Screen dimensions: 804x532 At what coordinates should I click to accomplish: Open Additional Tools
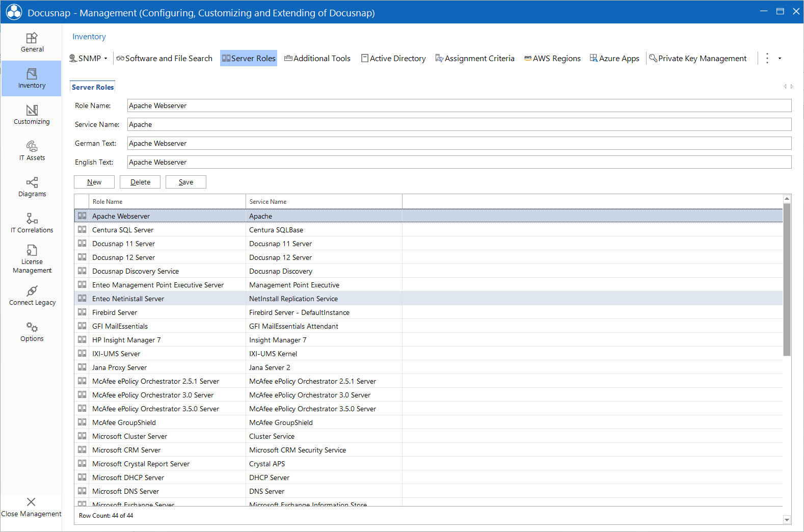point(317,59)
